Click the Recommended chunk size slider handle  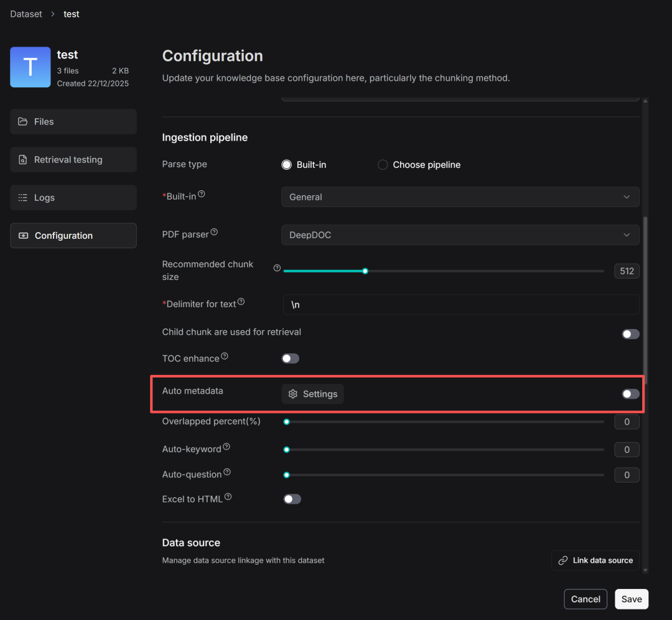[365, 271]
